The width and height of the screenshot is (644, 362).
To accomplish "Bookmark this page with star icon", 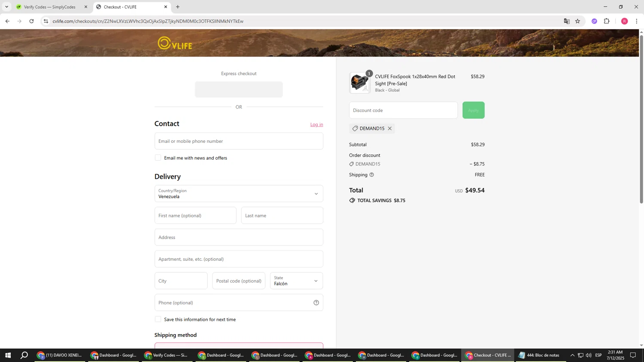I will [x=578, y=21].
